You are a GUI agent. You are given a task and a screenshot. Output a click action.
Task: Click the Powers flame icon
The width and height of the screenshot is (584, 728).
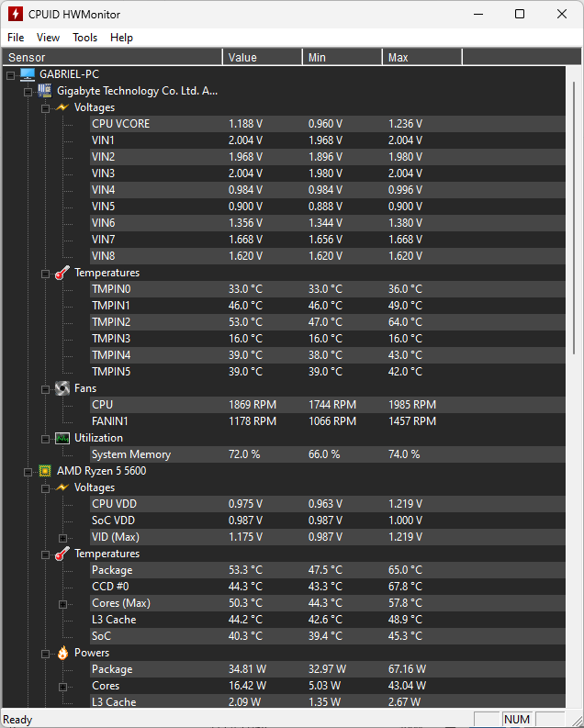point(62,653)
